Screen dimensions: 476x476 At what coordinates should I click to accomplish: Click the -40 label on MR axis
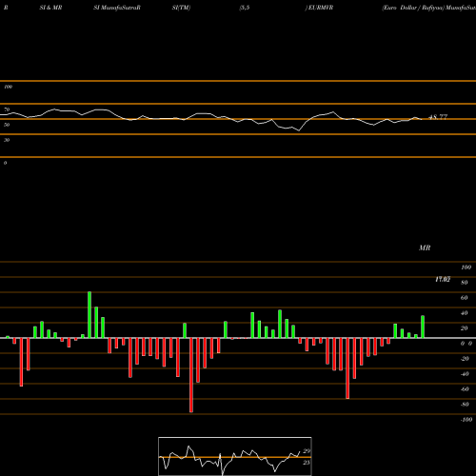pos(465,374)
